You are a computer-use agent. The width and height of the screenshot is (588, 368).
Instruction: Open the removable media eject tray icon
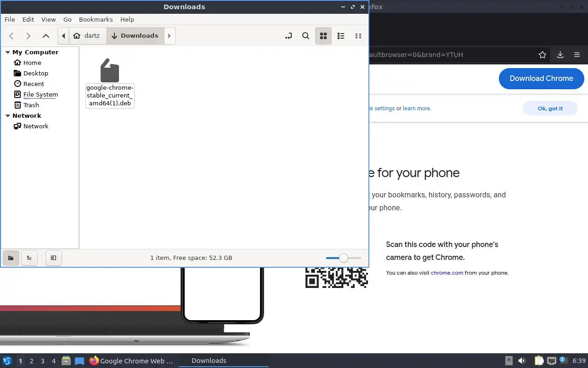(509, 361)
